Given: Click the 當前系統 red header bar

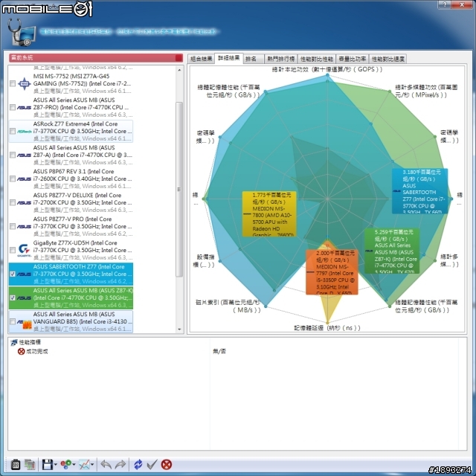Looking at the screenshot, I should [96, 58].
